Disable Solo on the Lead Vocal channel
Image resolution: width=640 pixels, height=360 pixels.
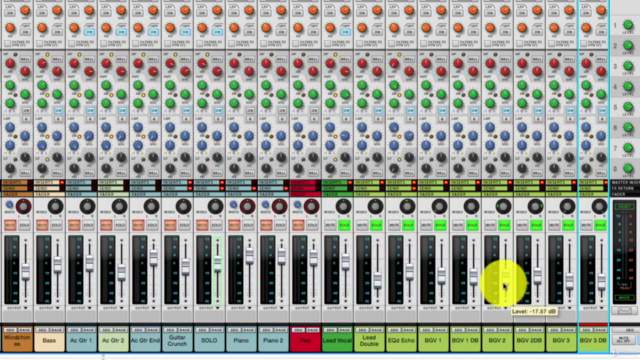344,225
